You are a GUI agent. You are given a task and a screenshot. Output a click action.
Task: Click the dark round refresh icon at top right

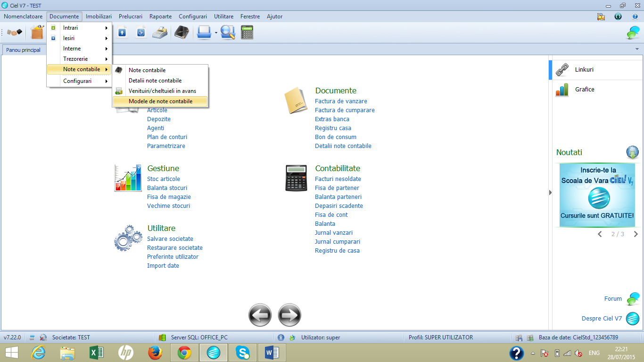point(618,16)
